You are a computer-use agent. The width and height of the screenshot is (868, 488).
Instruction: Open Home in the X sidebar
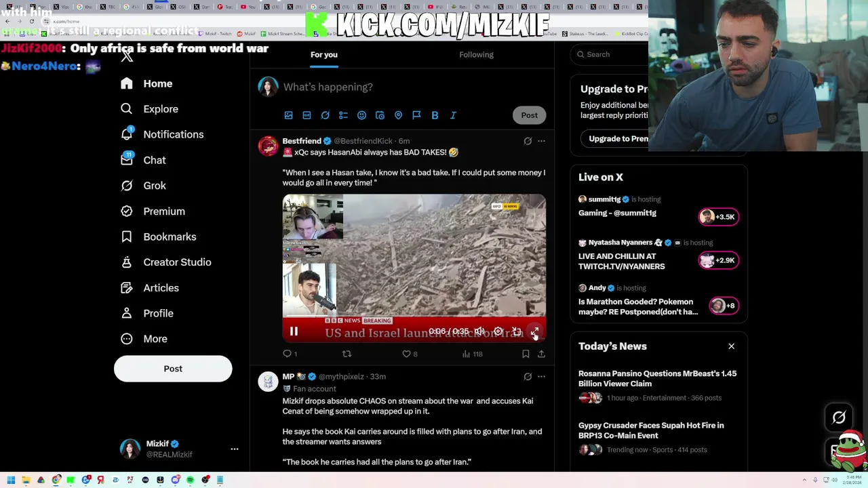(x=146, y=83)
